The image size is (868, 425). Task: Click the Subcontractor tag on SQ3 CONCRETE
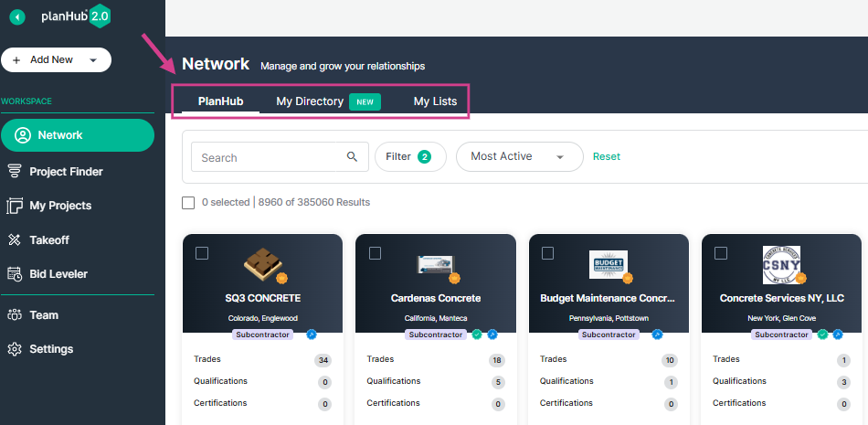[x=262, y=335]
